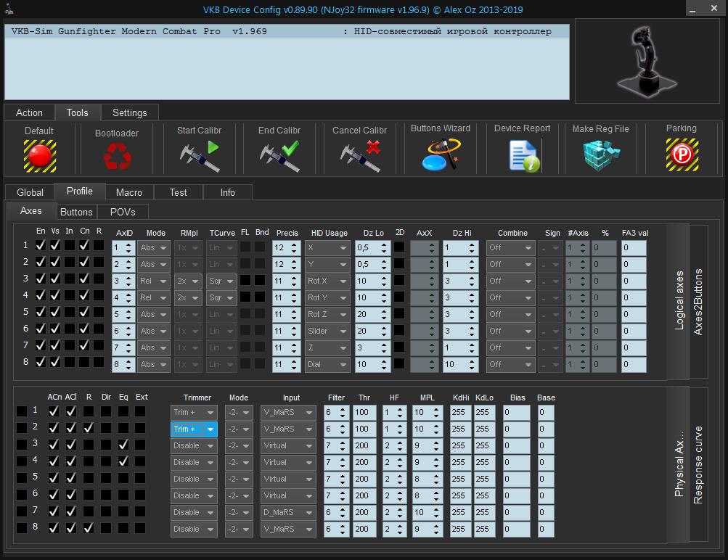
Task: Toggle Cn checkbox for logical axis 8
Action: (84, 363)
